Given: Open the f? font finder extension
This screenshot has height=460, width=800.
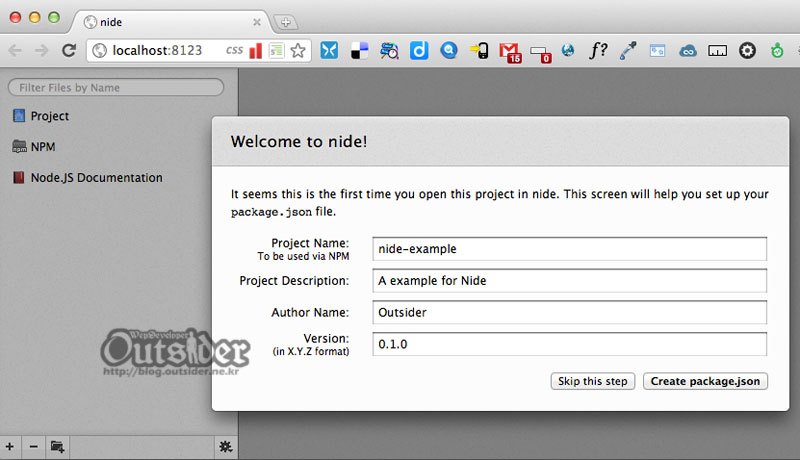Looking at the screenshot, I should [598, 50].
